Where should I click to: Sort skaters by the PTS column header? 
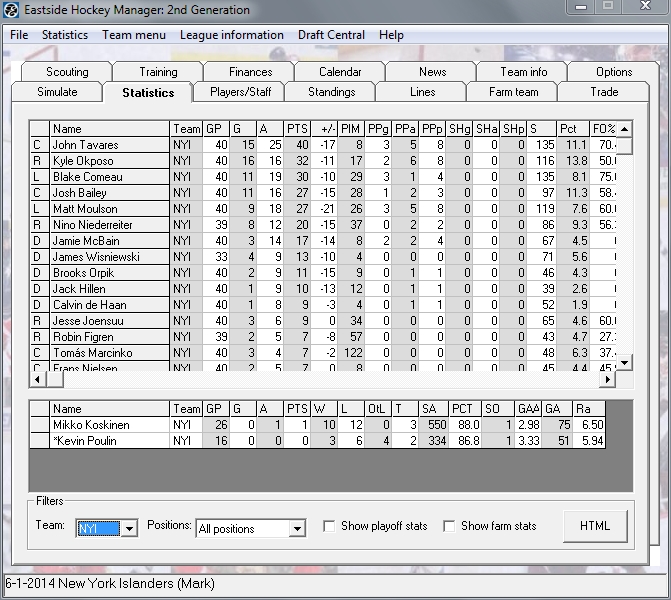pyautogui.click(x=297, y=129)
